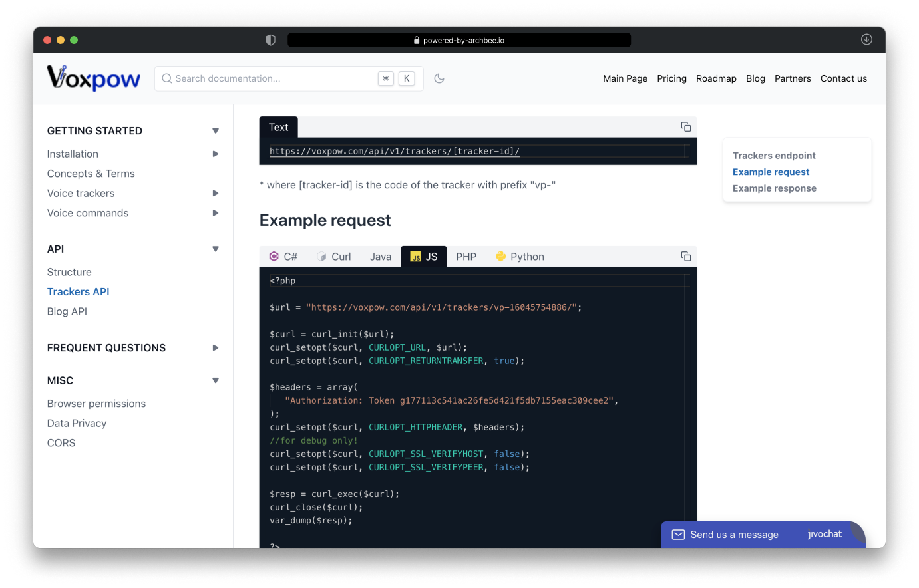Select the Python code tab
Image resolution: width=919 pixels, height=588 pixels.
[x=520, y=257]
